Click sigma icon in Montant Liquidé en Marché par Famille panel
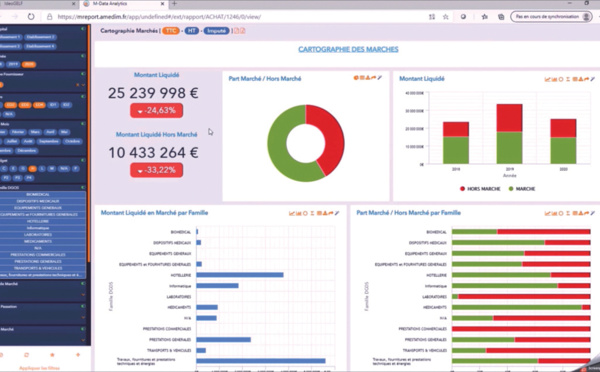The width and height of the screenshot is (600, 372). pos(312,213)
